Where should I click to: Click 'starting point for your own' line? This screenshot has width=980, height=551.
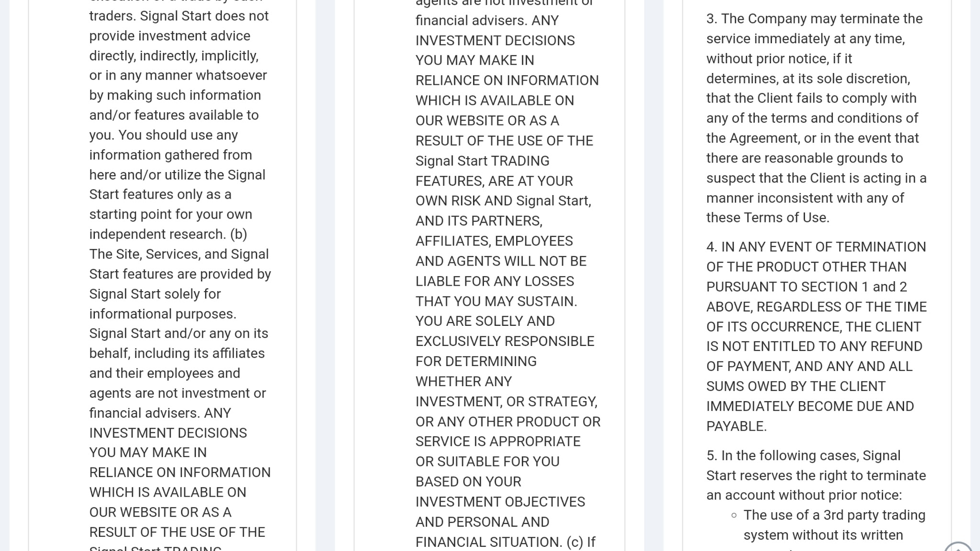[x=170, y=214]
